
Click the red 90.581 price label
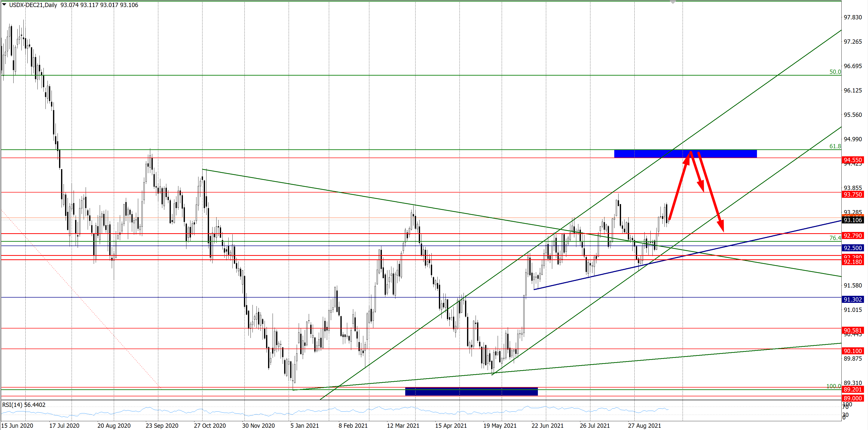coord(852,330)
